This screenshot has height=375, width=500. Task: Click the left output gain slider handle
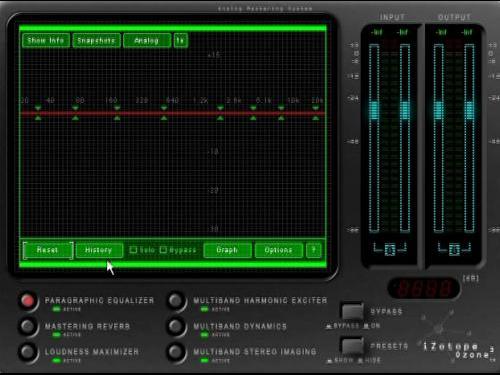click(x=439, y=110)
